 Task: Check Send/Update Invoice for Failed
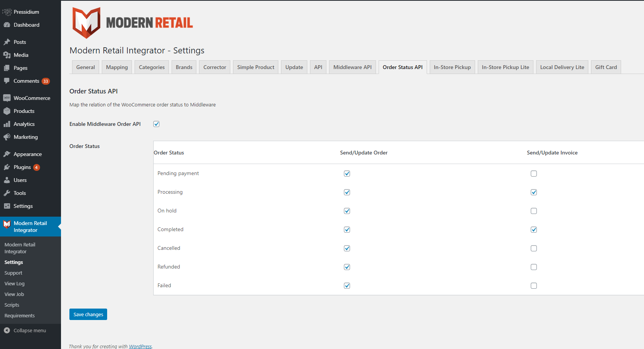click(534, 286)
